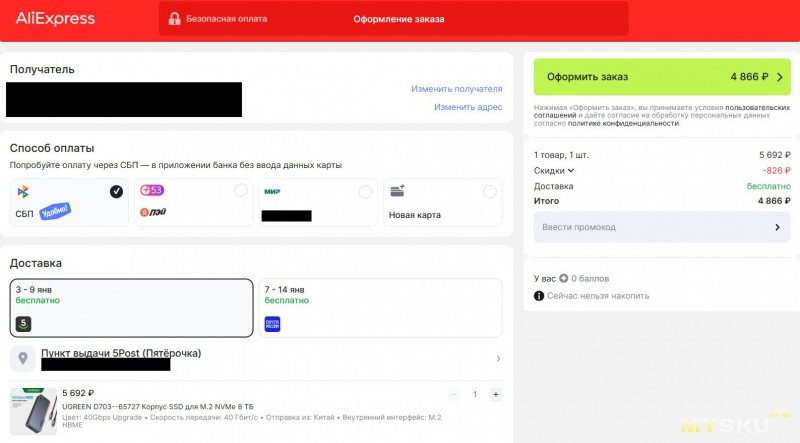Image resolution: width=800 pixels, height=443 pixels.
Task: Click the 5Post green delivery logo
Action: click(x=23, y=323)
